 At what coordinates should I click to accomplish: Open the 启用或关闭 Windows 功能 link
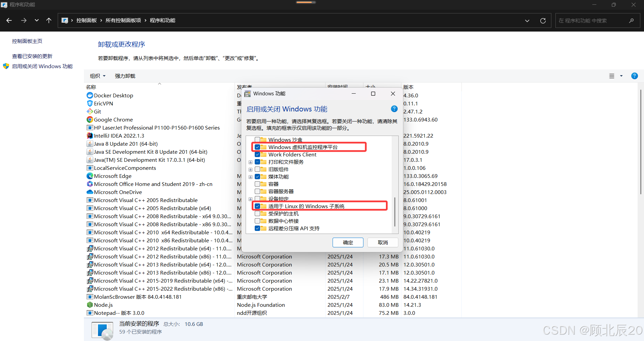pyautogui.click(x=42, y=66)
